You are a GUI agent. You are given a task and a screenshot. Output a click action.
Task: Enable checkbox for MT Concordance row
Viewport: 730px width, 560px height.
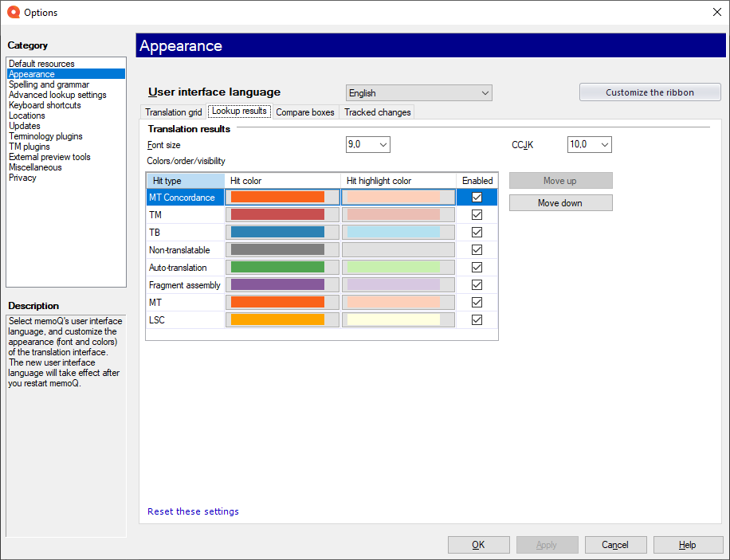477,198
